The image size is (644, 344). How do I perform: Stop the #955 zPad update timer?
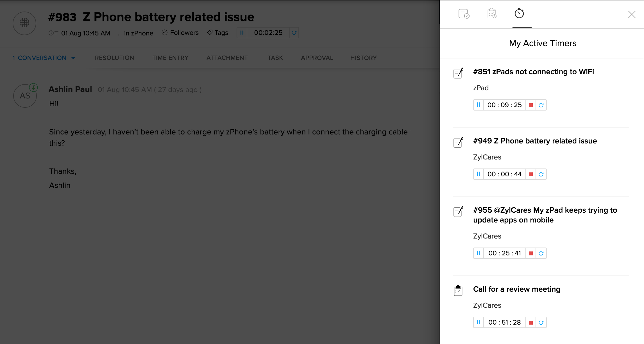[530, 253]
